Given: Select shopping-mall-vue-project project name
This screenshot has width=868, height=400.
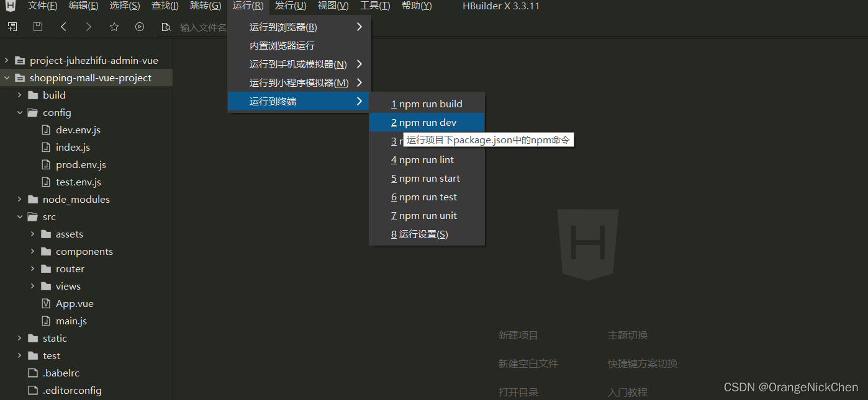Looking at the screenshot, I should pos(91,78).
